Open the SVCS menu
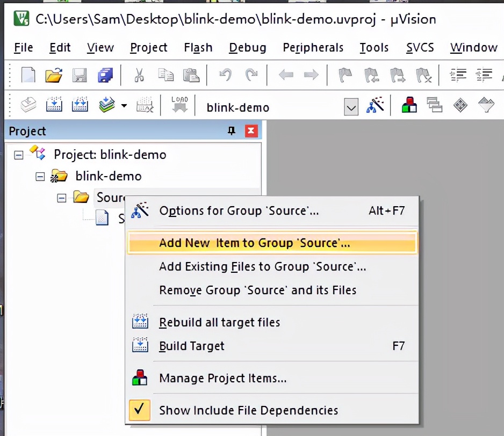 420,48
